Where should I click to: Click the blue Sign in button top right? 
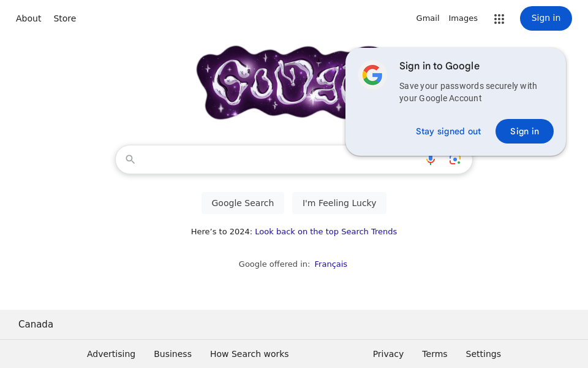coord(546,18)
